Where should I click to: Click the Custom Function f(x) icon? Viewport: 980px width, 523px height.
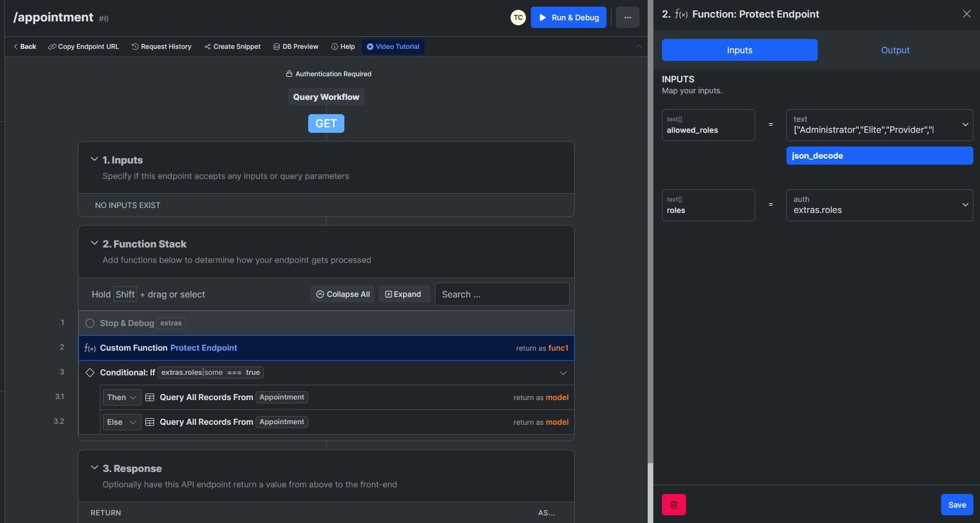tap(90, 348)
